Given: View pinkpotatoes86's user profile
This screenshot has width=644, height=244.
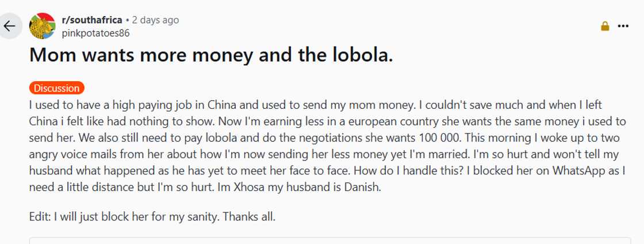Looking at the screenshot, I should (x=95, y=33).
